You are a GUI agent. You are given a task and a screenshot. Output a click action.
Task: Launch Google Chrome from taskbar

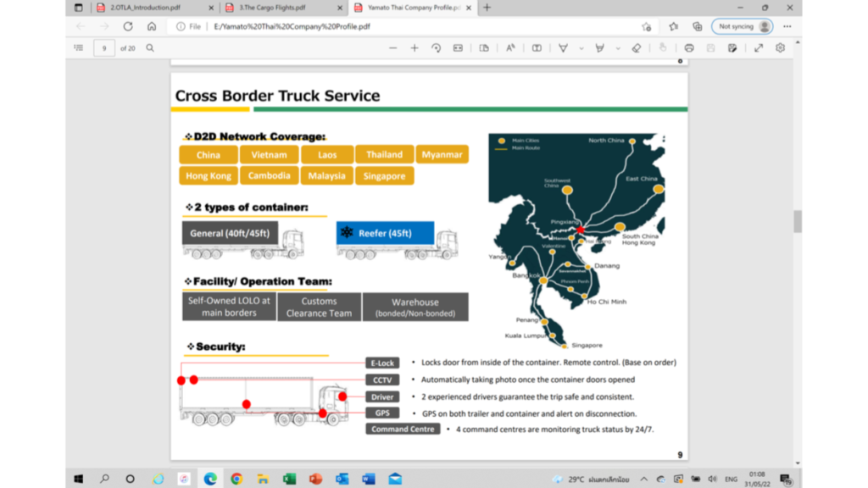[236, 479]
